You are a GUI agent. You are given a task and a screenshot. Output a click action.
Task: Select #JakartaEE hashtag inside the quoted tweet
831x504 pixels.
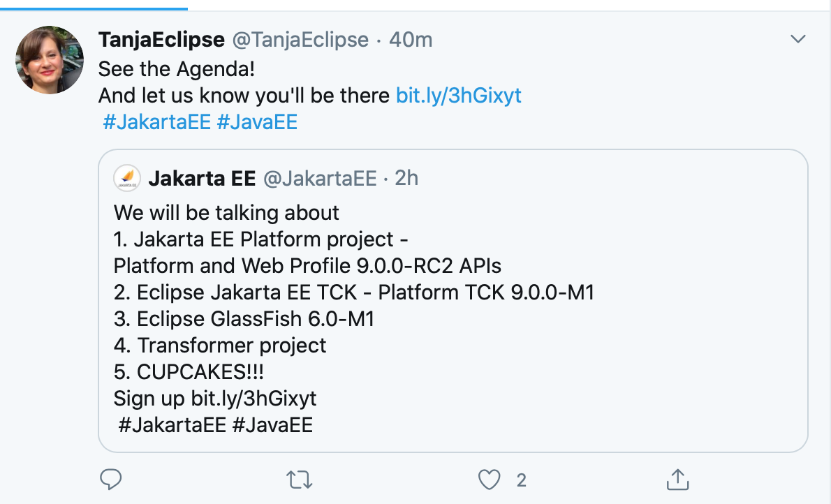(x=172, y=424)
